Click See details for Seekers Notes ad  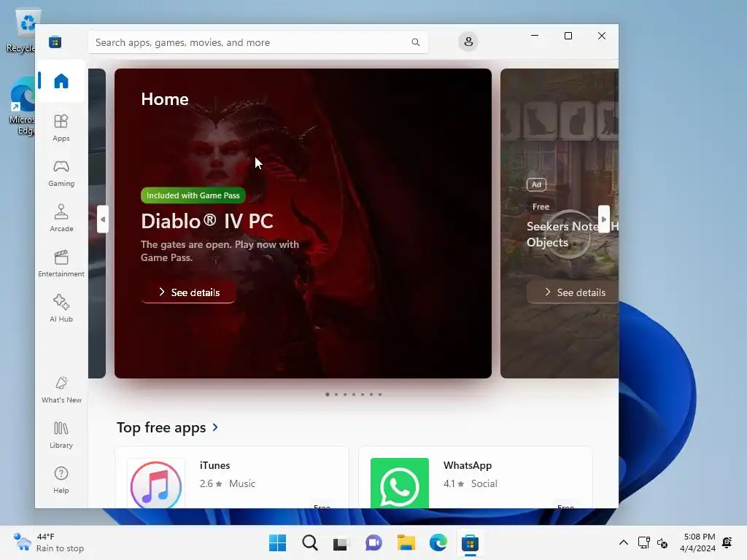[x=574, y=292]
